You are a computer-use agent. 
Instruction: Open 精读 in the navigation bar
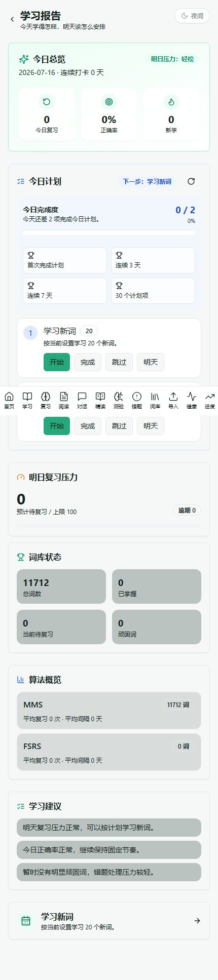[100, 400]
